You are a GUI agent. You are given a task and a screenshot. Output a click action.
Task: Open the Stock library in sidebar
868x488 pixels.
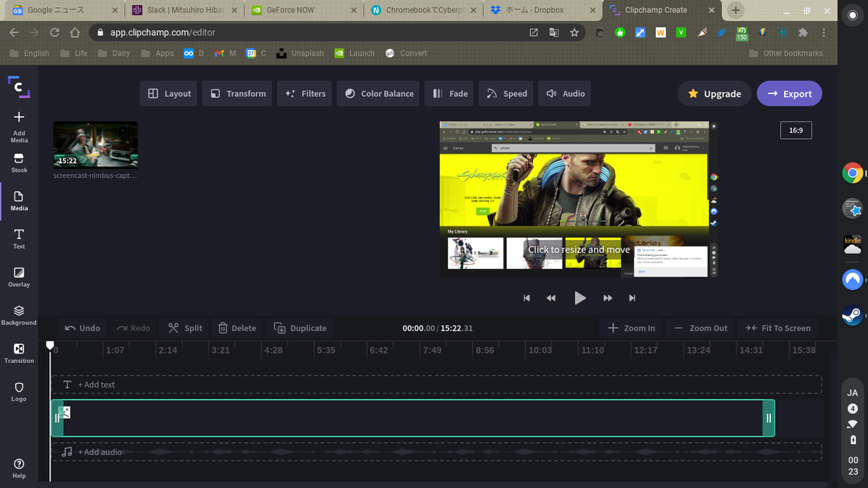tap(19, 163)
